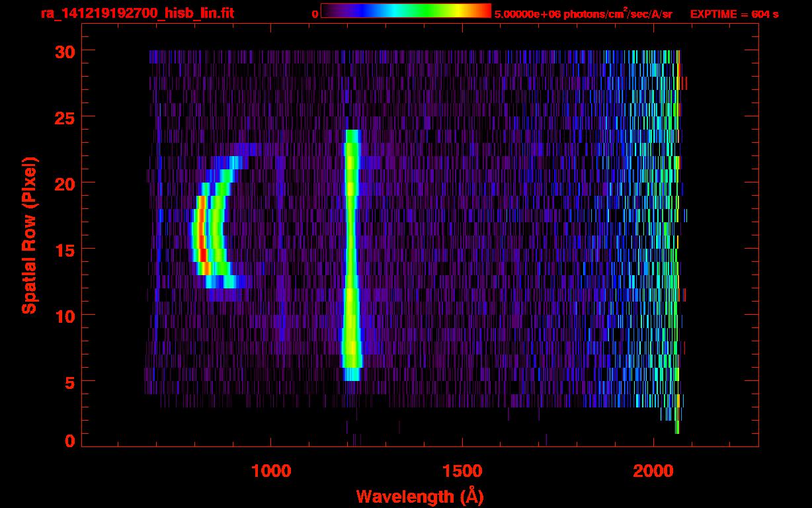Click the bright vertical emission line near 1216 Å
Image resolution: width=812 pixels, height=508 pixels.
[351, 255]
